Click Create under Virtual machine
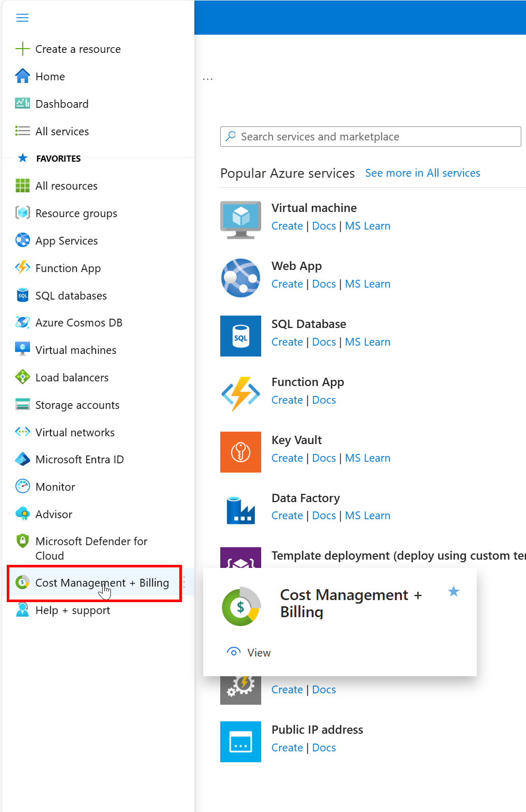526x812 pixels. click(287, 226)
